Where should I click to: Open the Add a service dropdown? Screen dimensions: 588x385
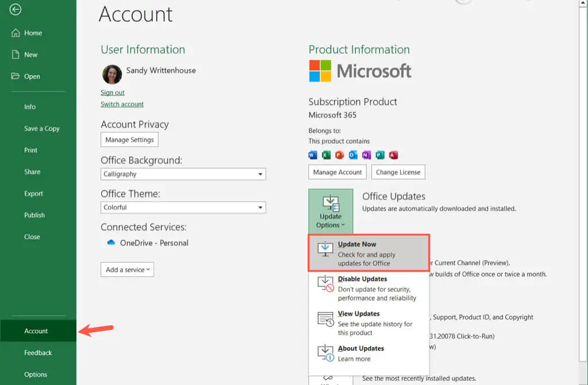127,269
